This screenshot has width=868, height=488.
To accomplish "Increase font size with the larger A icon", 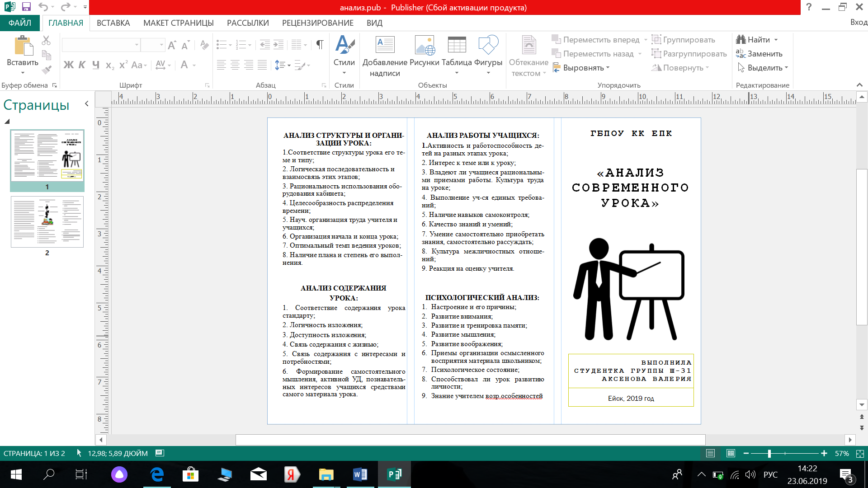I will point(172,45).
